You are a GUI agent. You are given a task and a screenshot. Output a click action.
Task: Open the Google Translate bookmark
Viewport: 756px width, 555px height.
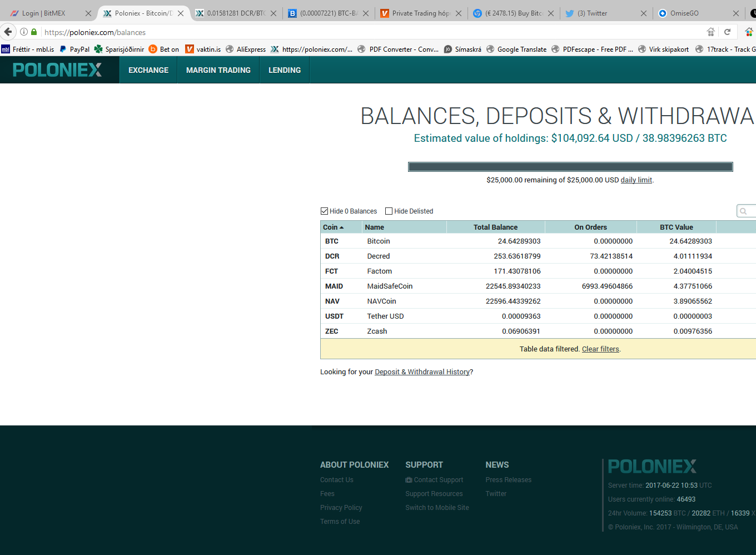click(x=516, y=49)
